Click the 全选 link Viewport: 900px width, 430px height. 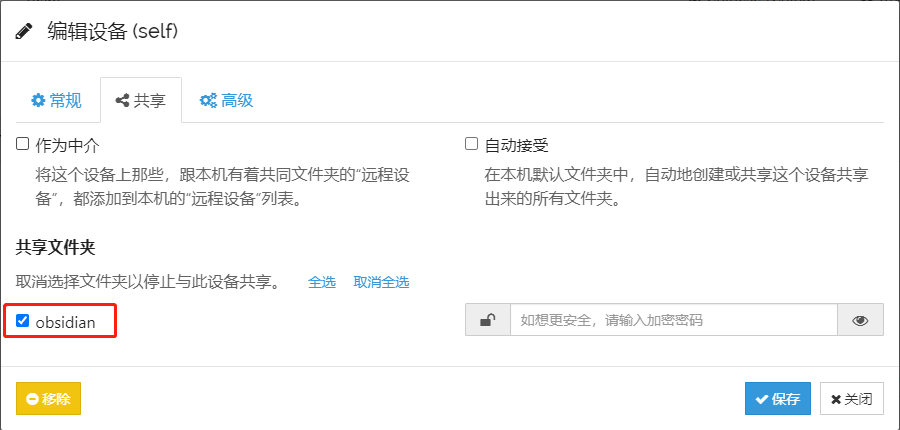click(x=322, y=282)
